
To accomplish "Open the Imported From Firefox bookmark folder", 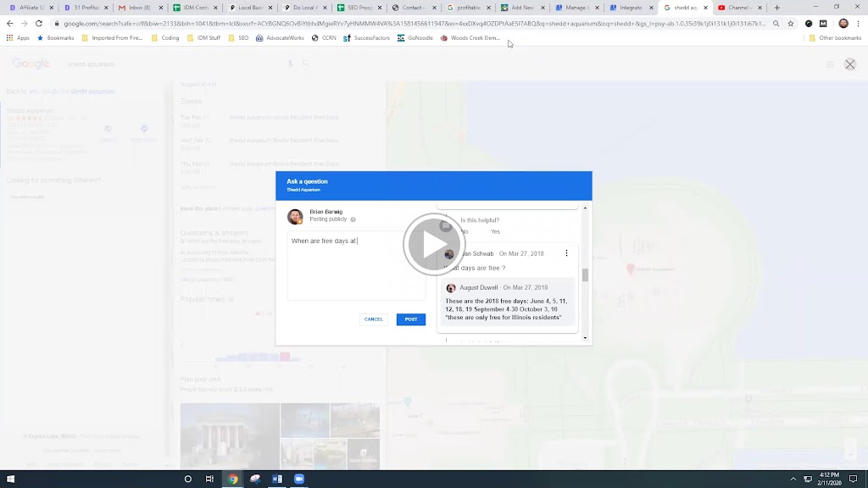I will pos(113,38).
